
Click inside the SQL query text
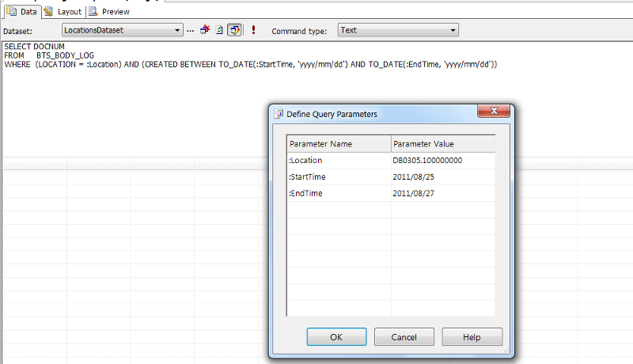click(x=250, y=55)
